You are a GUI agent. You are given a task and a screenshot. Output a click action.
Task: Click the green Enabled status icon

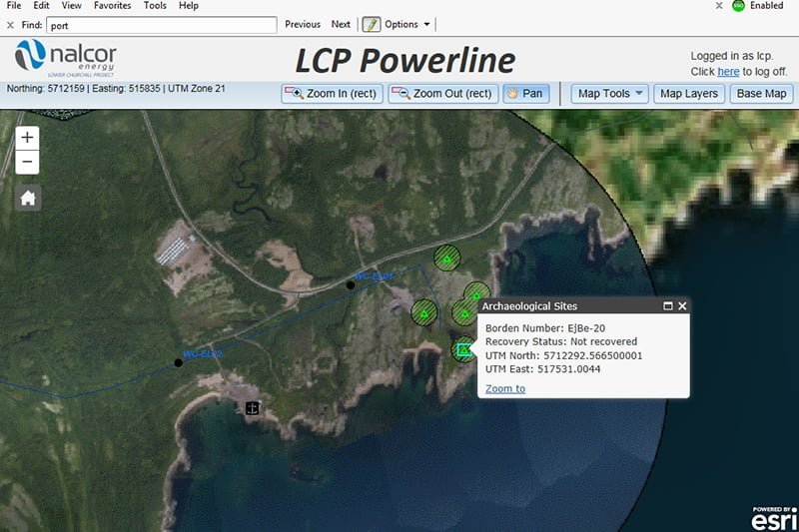coord(738,6)
